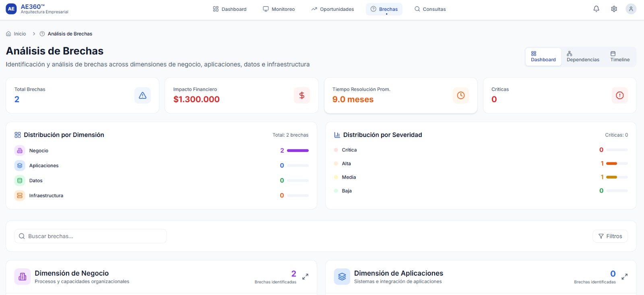644x295 pixels.
Task: Click the Aplicaciones layers icon in distribution
Action: [x=20, y=166]
